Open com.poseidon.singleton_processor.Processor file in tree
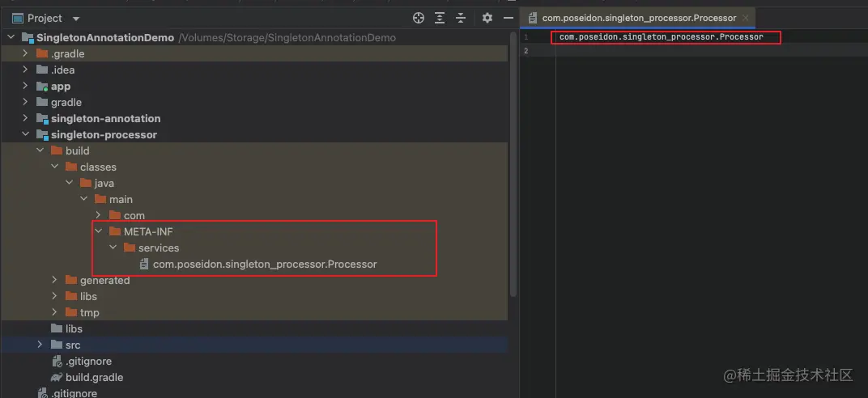The image size is (868, 398). (265, 265)
